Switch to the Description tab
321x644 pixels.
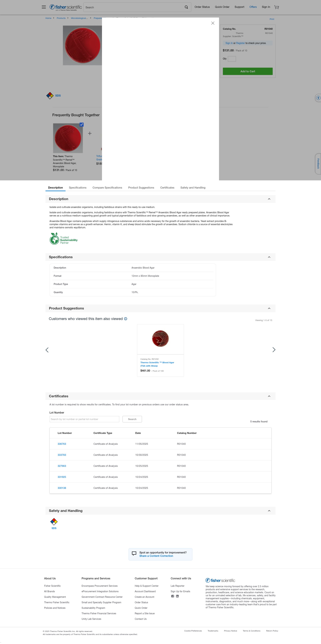[x=56, y=188]
